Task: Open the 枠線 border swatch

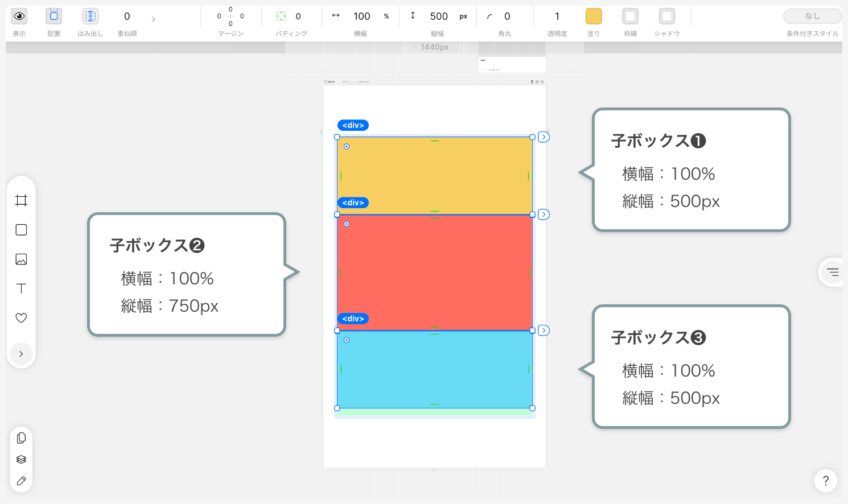Action: [630, 16]
